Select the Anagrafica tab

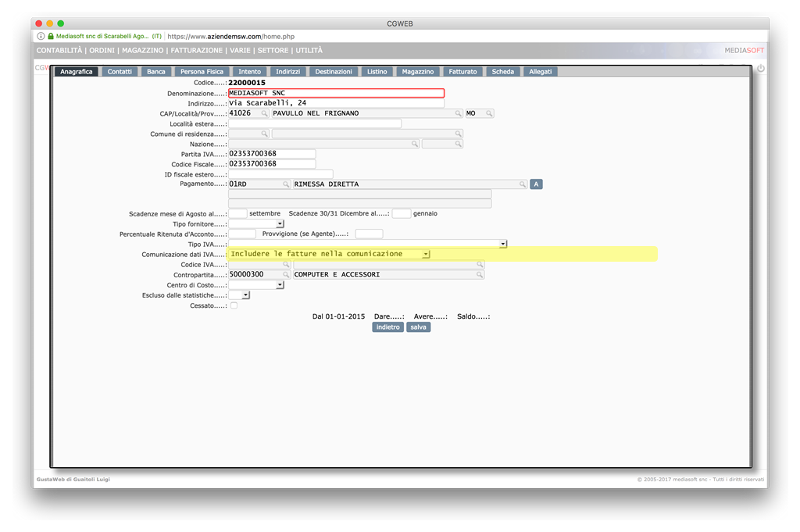[77, 71]
